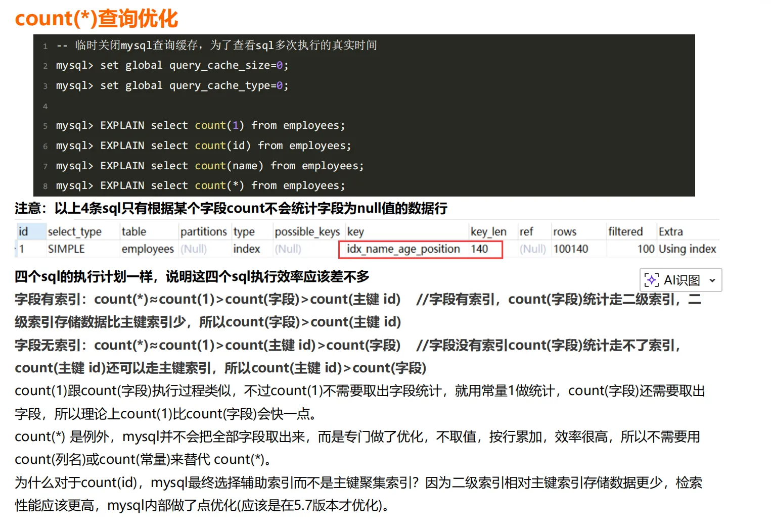Click code line select count(*) from employees
This screenshot has height=532, width=771.
(x=200, y=185)
